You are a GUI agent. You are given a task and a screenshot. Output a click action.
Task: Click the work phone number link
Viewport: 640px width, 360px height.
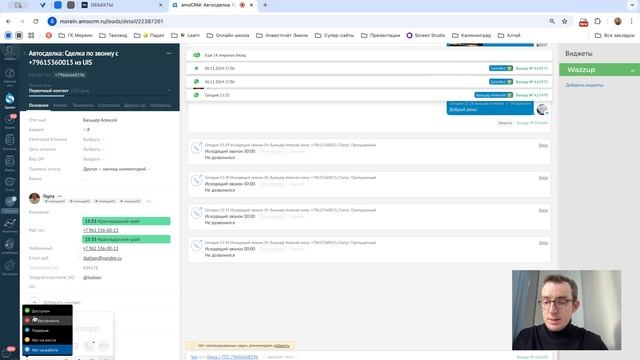100,230
